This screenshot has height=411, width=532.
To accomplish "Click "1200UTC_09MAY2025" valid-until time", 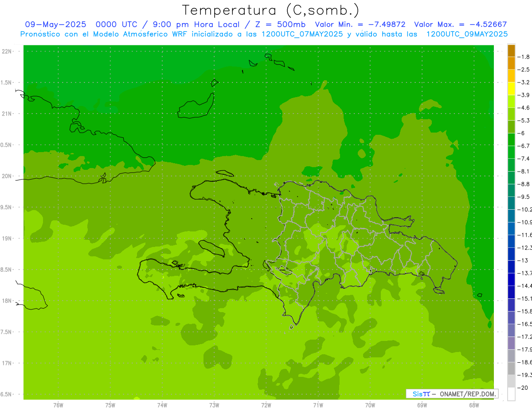I will tap(467, 34).
